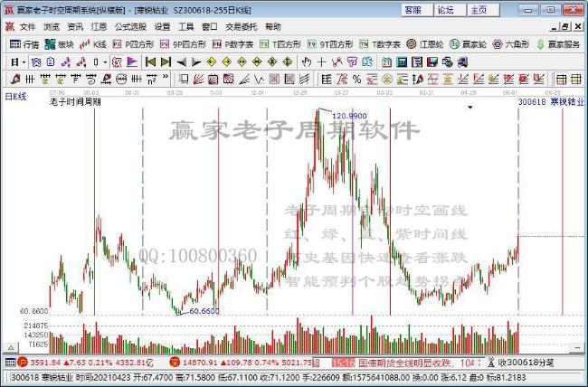Viewport: 588px width, 387px height.
Task: Toggle the multi-grid layout icon at far right
Action: point(576,80)
